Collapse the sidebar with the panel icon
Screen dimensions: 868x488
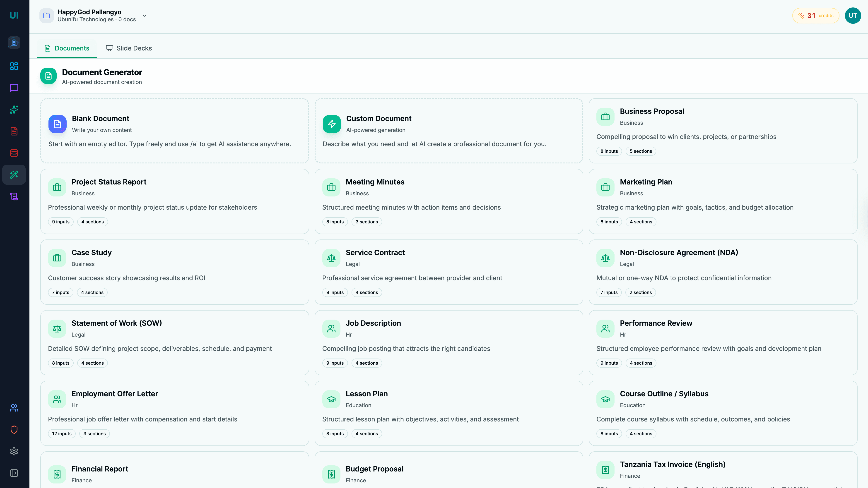pos(14,473)
